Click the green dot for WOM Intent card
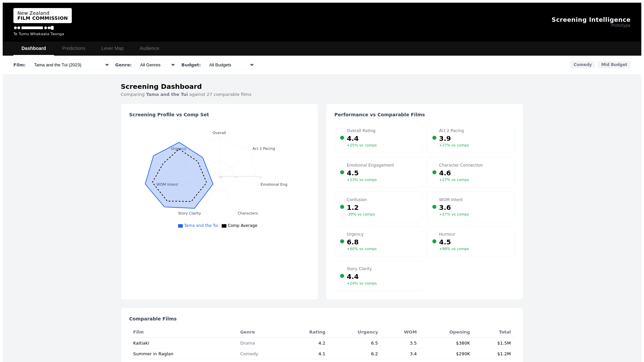 coord(434,207)
